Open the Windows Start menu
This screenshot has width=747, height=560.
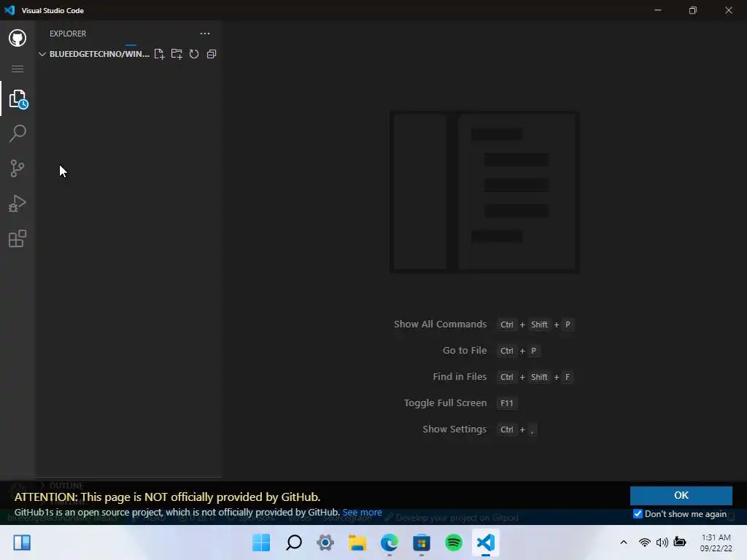pos(261,542)
